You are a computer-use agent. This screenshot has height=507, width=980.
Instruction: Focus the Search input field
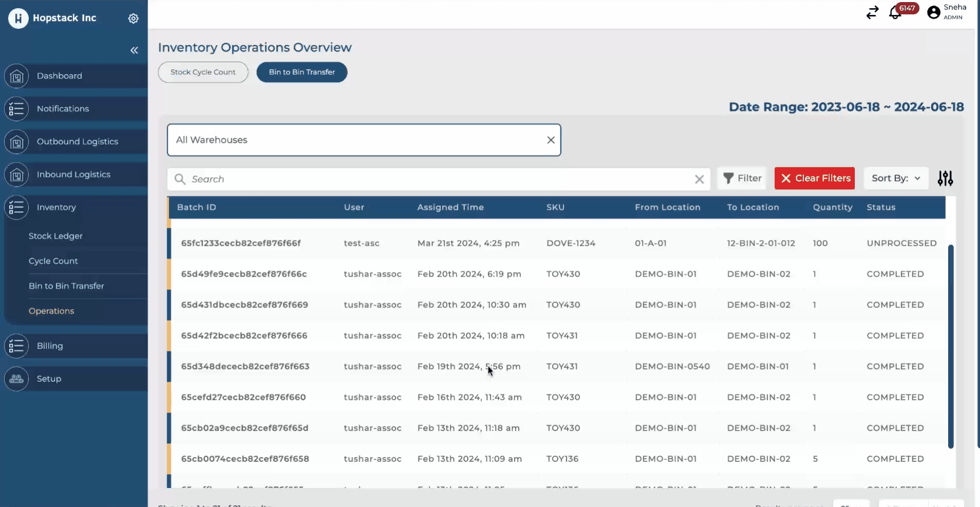pos(436,179)
